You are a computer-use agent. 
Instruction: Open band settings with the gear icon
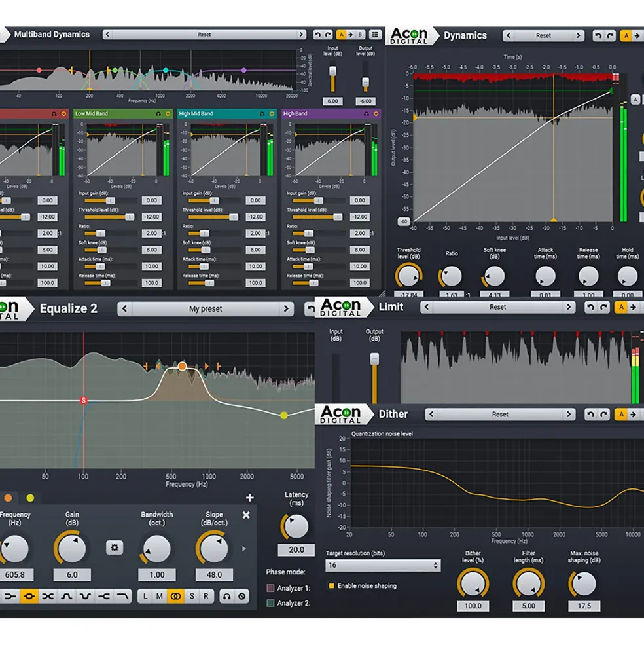point(115,547)
